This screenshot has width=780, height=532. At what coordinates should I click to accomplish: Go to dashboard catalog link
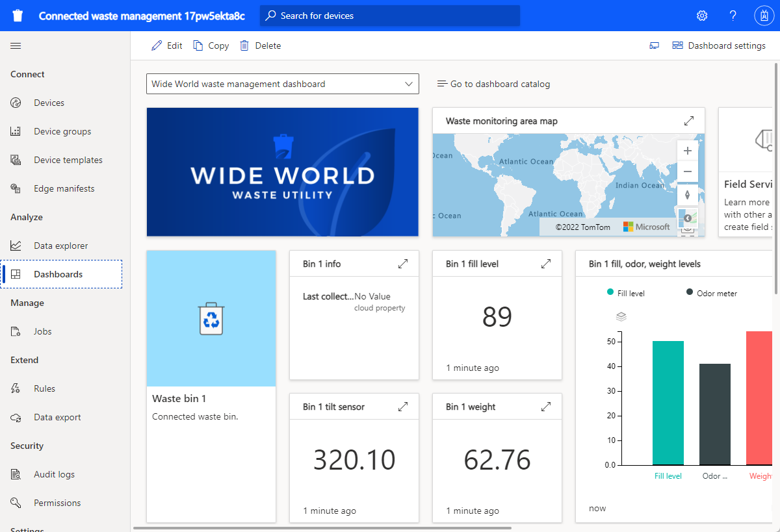pyautogui.click(x=493, y=84)
